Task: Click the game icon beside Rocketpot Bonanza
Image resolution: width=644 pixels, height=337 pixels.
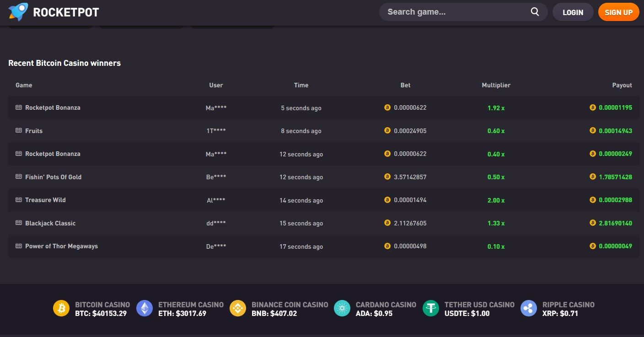Action: coord(18,107)
